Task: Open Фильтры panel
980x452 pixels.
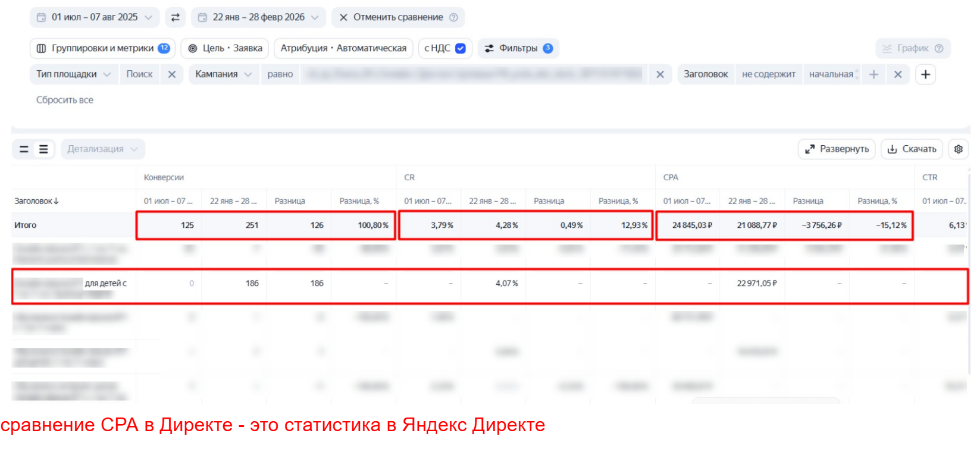Action: pyautogui.click(x=518, y=48)
